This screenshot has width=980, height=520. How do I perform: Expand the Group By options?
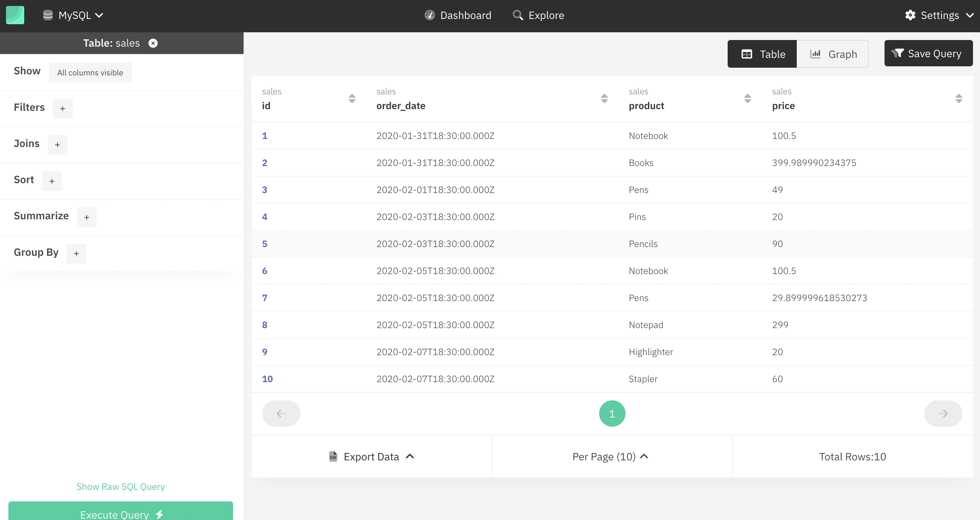click(x=77, y=253)
